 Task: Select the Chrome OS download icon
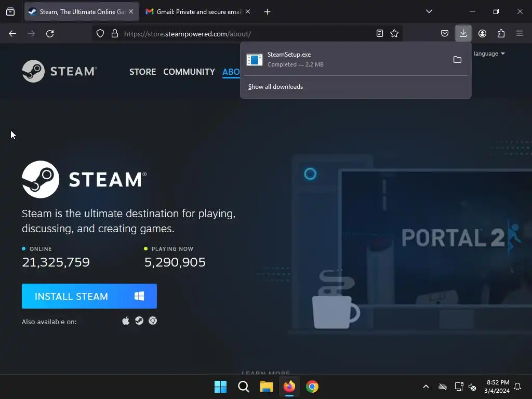tap(153, 321)
